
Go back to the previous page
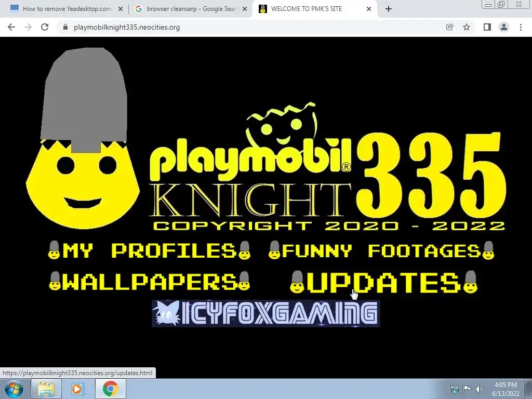(11, 27)
